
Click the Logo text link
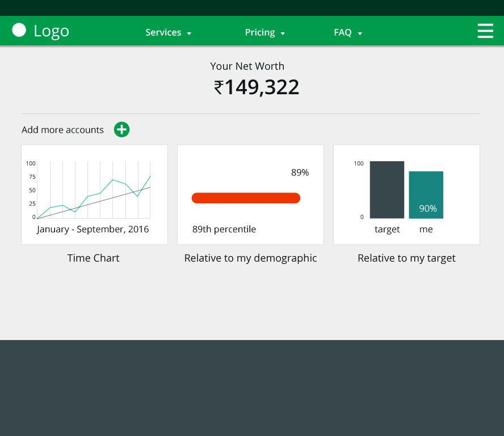pos(52,31)
